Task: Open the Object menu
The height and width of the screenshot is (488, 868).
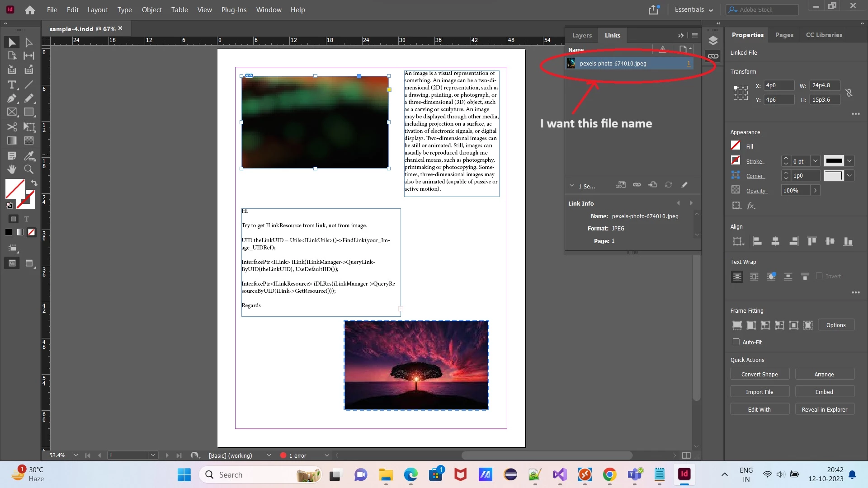Action: 151,9
